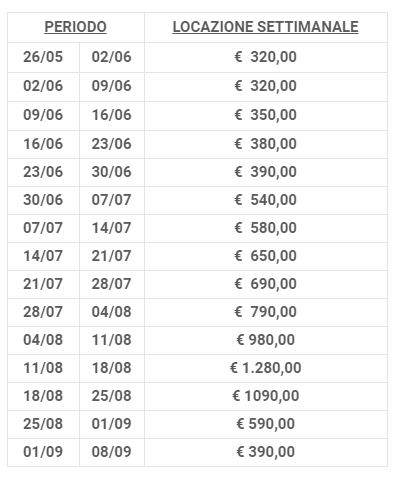The width and height of the screenshot is (398, 478).
Task: Click the € 1.280,00 peak price
Action: (x=265, y=368)
